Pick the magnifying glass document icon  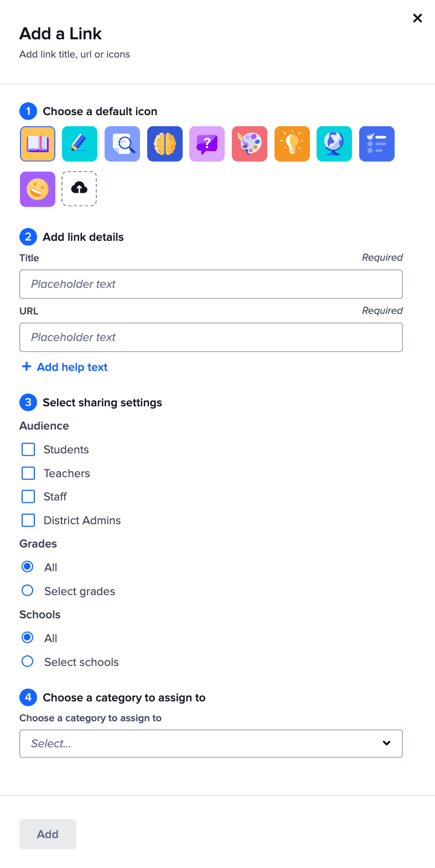pyautogui.click(x=122, y=144)
